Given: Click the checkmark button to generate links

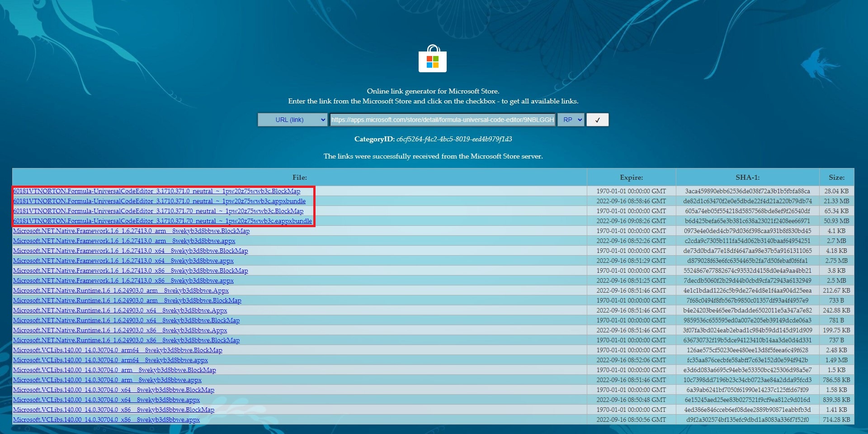Looking at the screenshot, I should 597,120.
